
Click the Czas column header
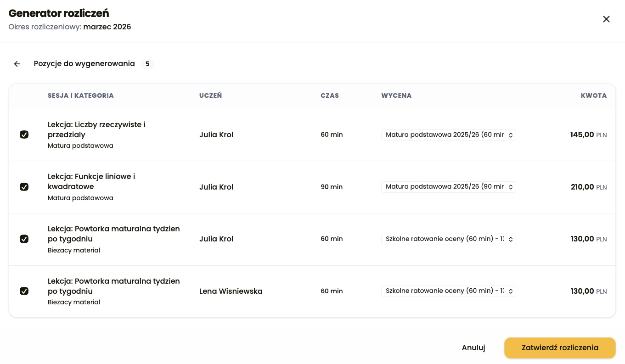[330, 96]
